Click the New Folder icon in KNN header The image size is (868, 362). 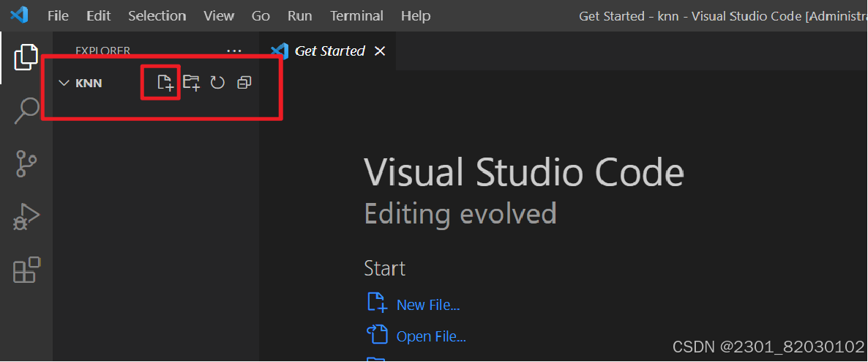[192, 83]
